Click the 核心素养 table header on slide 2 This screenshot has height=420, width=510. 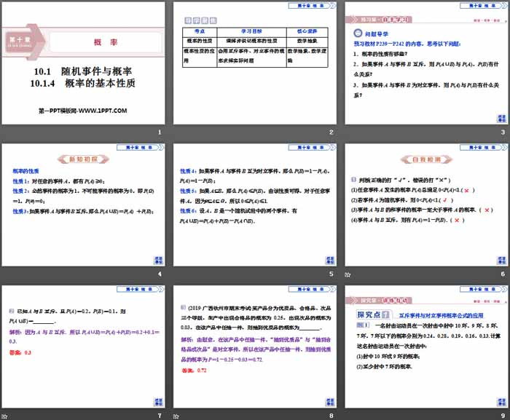307,31
